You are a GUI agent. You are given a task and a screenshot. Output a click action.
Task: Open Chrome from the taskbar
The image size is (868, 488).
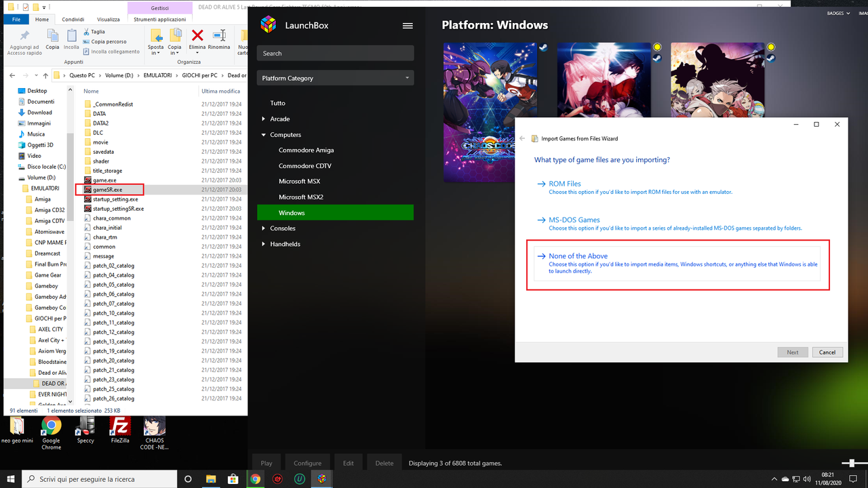click(x=255, y=479)
